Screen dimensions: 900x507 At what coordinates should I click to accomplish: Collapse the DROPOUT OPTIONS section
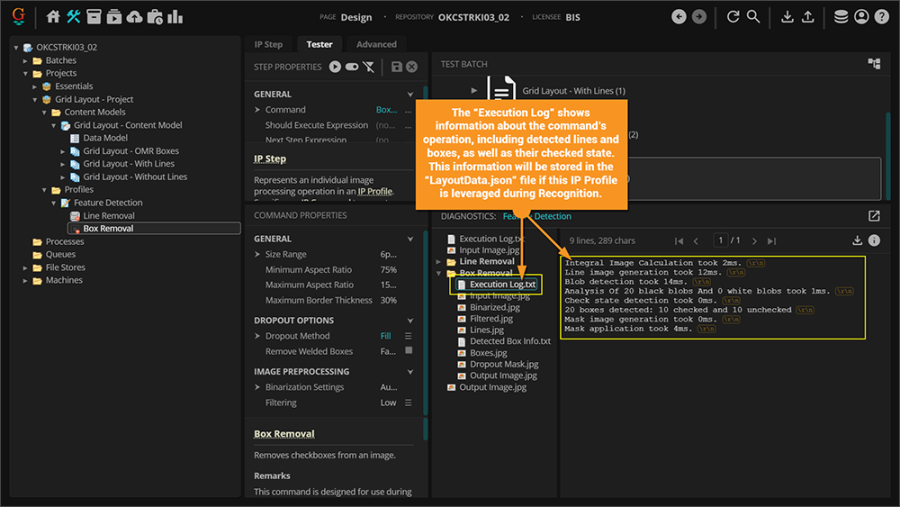click(x=410, y=320)
